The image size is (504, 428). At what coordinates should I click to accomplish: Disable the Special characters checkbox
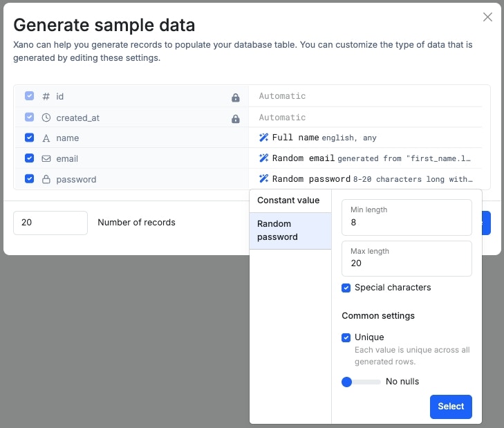[346, 288]
